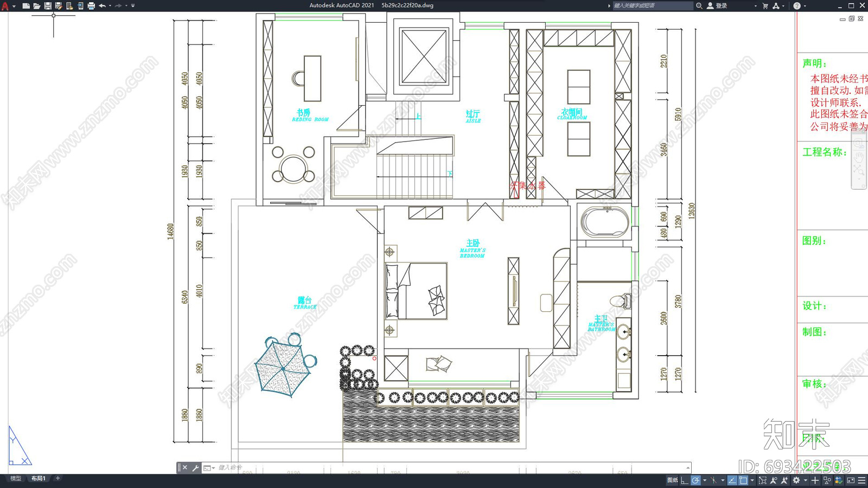868x488 pixels.
Task: Redo the last undone action
Action: tap(118, 5)
